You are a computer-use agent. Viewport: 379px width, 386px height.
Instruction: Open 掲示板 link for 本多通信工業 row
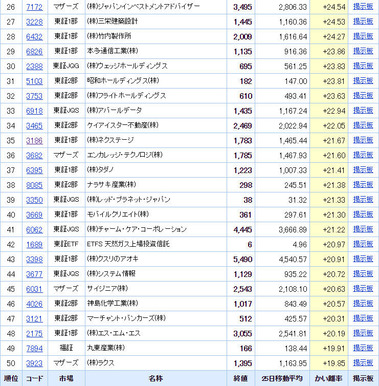(x=363, y=51)
